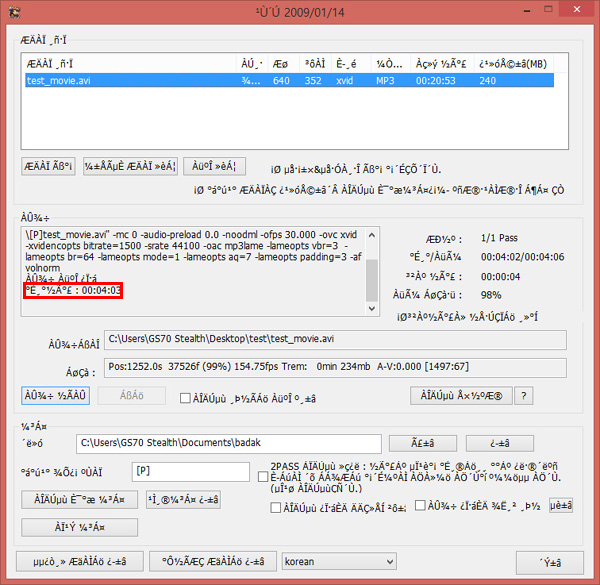Click the third button below the file list

214,166
